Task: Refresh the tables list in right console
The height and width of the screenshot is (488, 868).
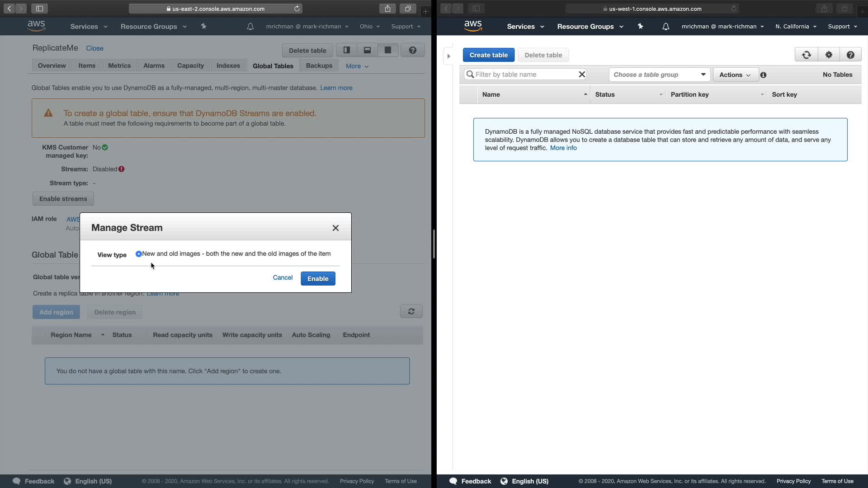Action: pos(806,55)
